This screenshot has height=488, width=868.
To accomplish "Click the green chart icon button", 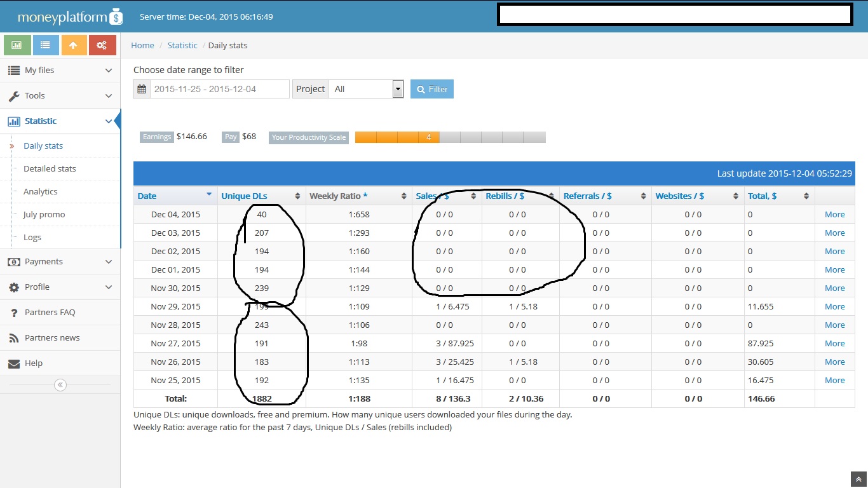I will [17, 45].
